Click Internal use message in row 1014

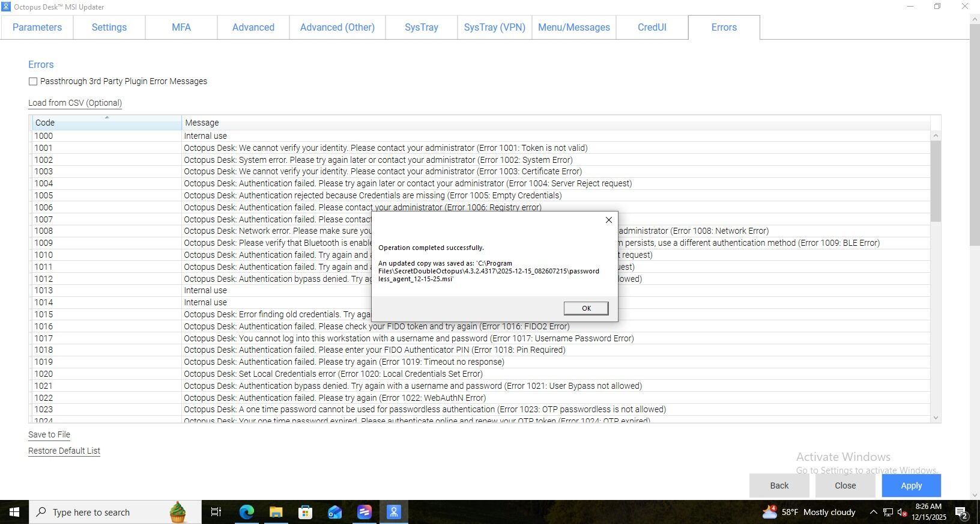click(x=205, y=302)
